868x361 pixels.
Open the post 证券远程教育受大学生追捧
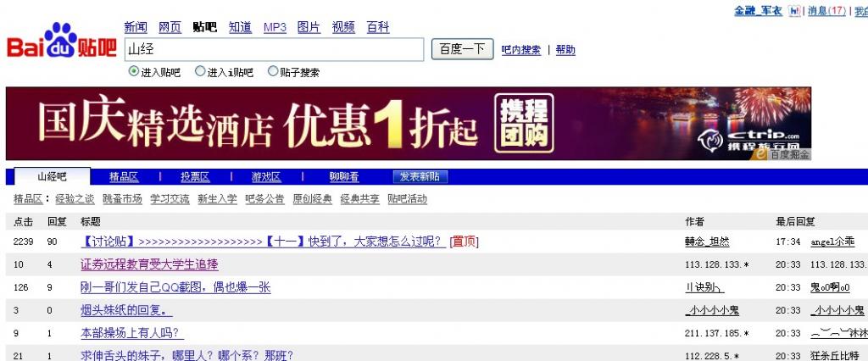pos(149,265)
